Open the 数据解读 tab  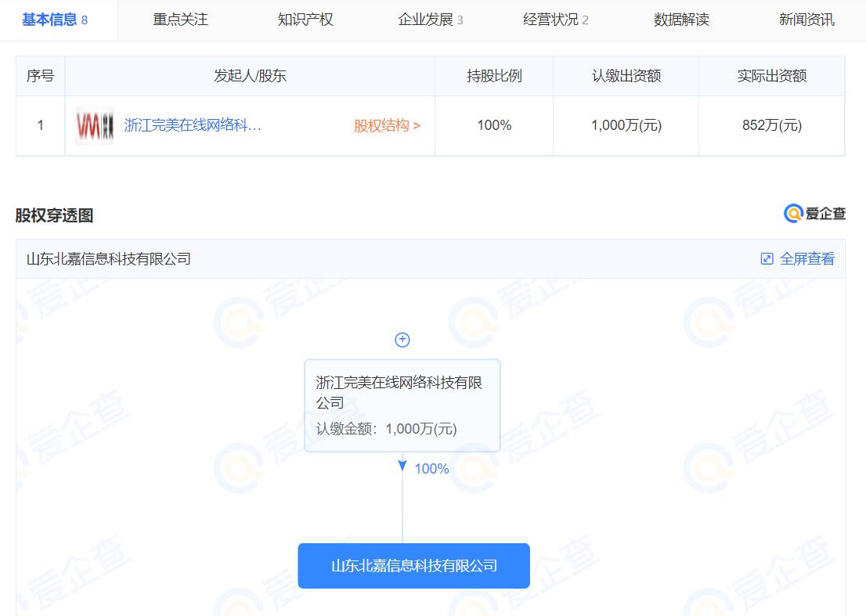pyautogui.click(x=681, y=20)
